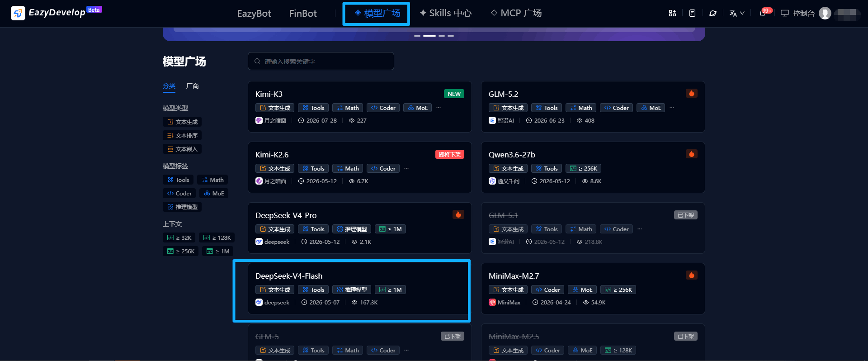
Task: Click the NEW badge on Kimi-K3
Action: coord(454,94)
